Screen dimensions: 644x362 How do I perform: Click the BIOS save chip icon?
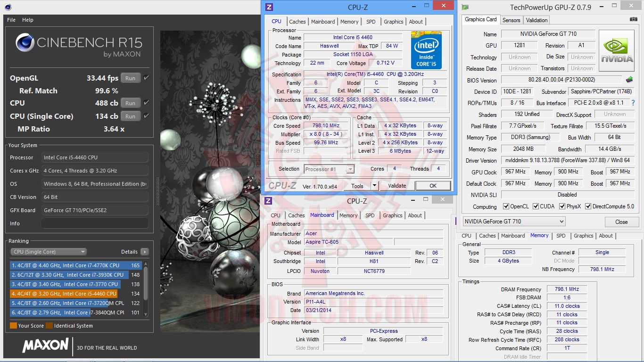pos(629,80)
